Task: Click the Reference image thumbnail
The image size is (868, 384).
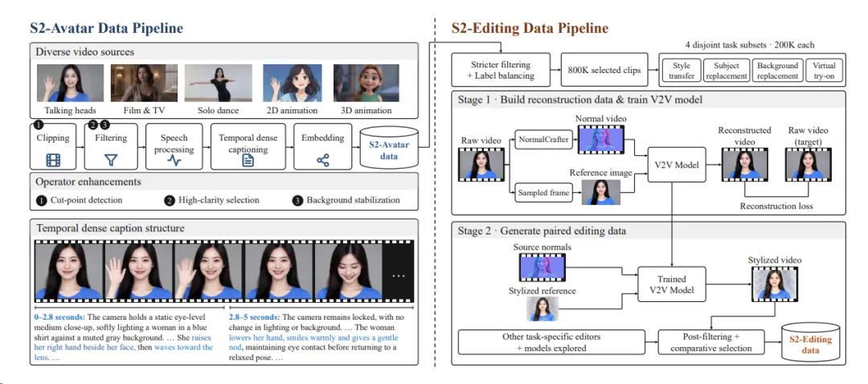Action: 600,192
